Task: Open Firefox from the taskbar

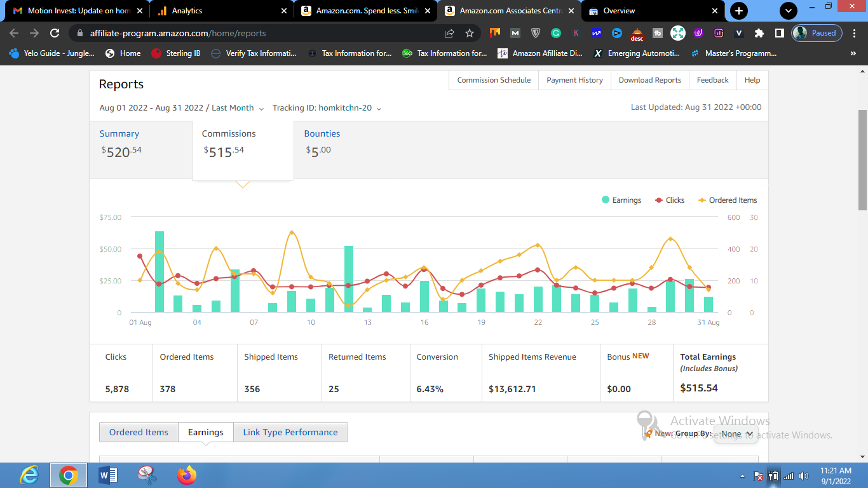Action: 187,475
